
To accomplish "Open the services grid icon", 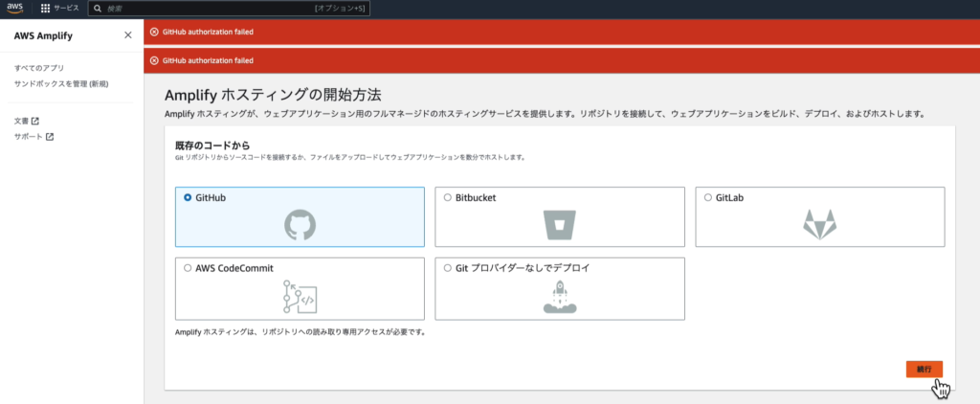I will [x=45, y=9].
